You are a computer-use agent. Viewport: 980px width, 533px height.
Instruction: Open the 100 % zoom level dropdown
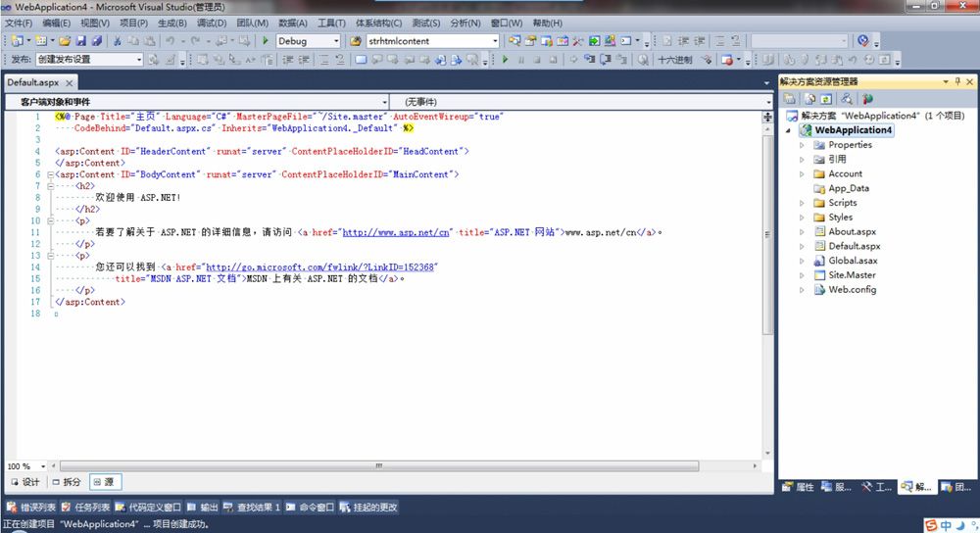tap(43, 466)
